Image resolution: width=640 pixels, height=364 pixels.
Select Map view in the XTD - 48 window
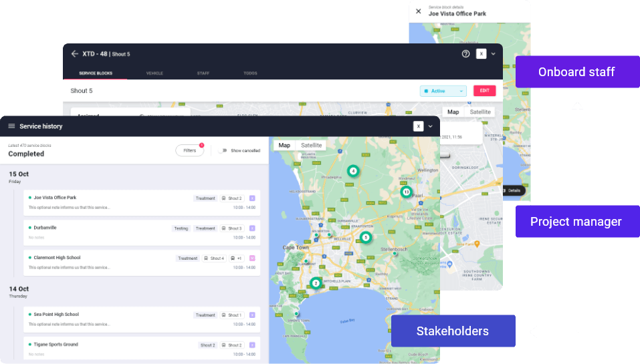click(453, 112)
